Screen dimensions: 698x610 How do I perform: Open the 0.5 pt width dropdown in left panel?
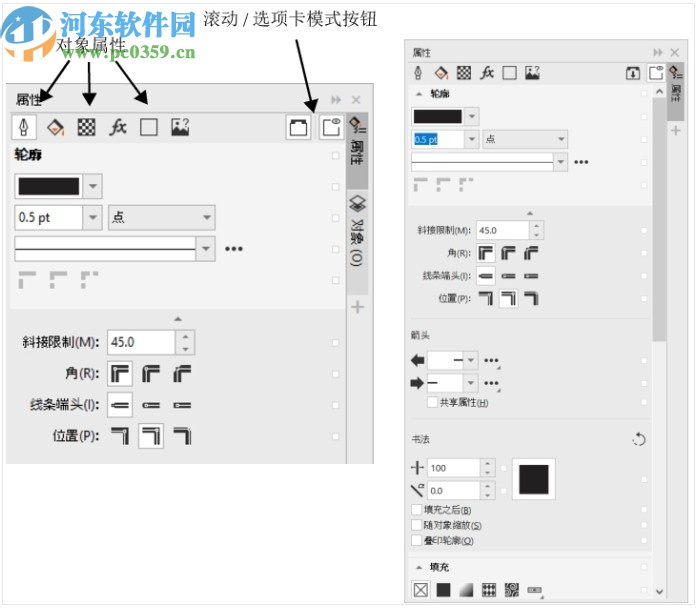93,217
